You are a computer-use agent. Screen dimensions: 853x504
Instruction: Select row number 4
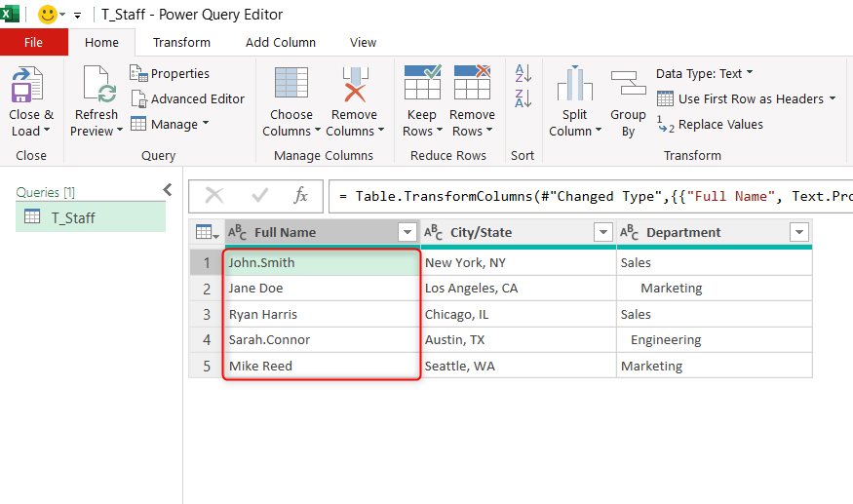[x=207, y=340]
